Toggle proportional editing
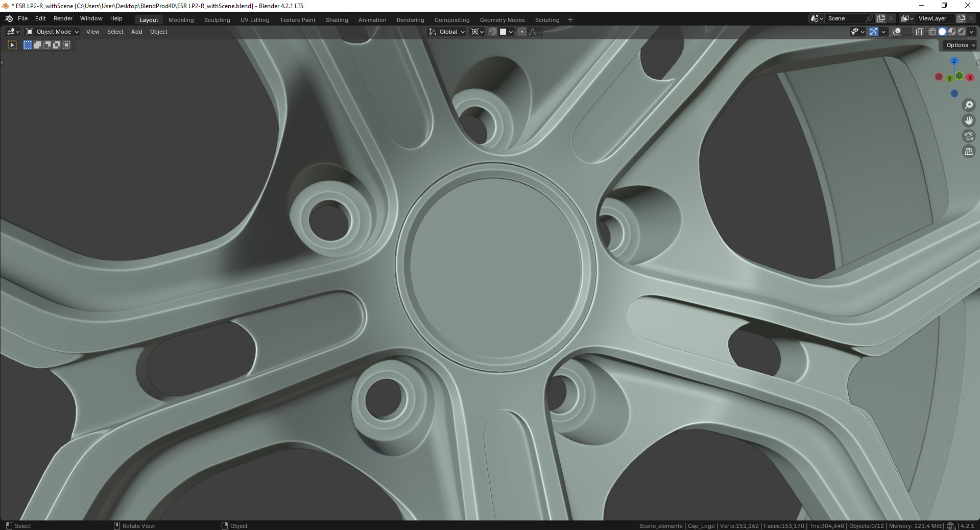The image size is (980, 530). click(x=522, y=32)
